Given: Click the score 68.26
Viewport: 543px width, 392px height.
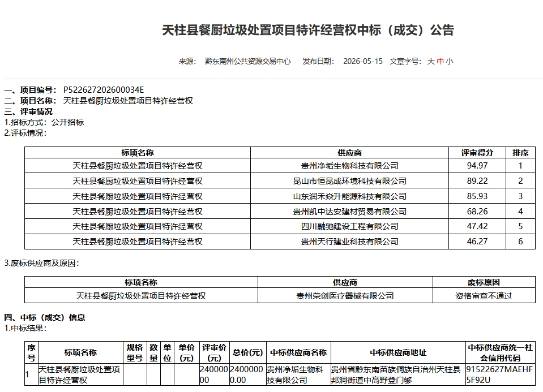Looking at the screenshot, I should 477,212.
